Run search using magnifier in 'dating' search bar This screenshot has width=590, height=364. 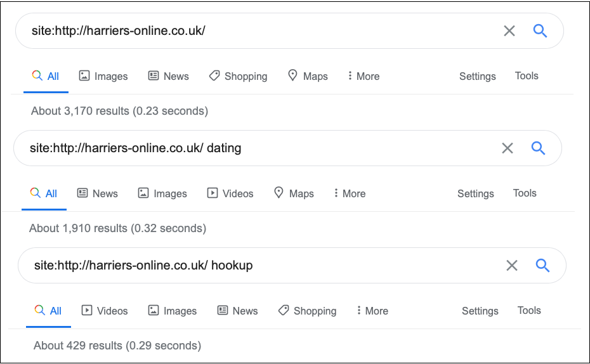pos(538,148)
